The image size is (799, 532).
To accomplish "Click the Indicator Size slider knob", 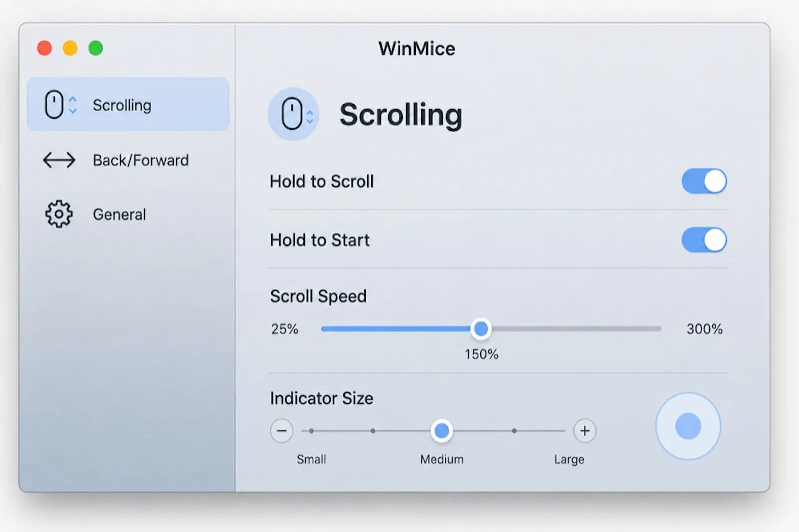I will click(442, 431).
